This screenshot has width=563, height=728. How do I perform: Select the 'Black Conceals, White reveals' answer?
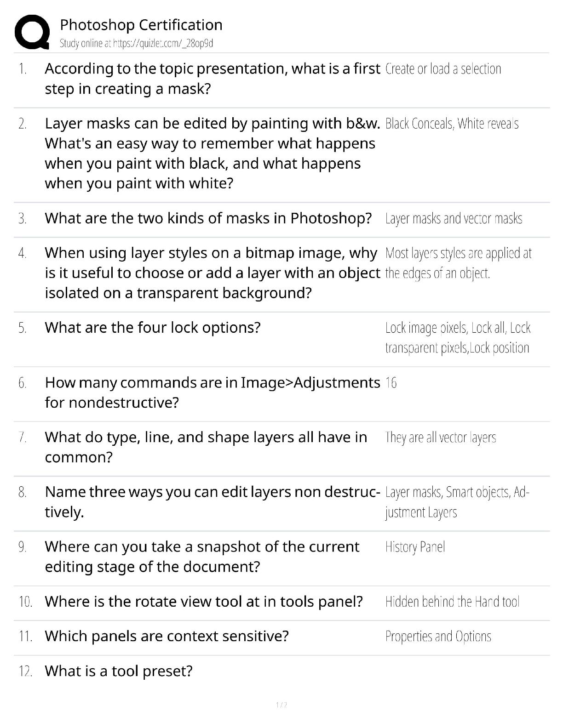click(452, 124)
